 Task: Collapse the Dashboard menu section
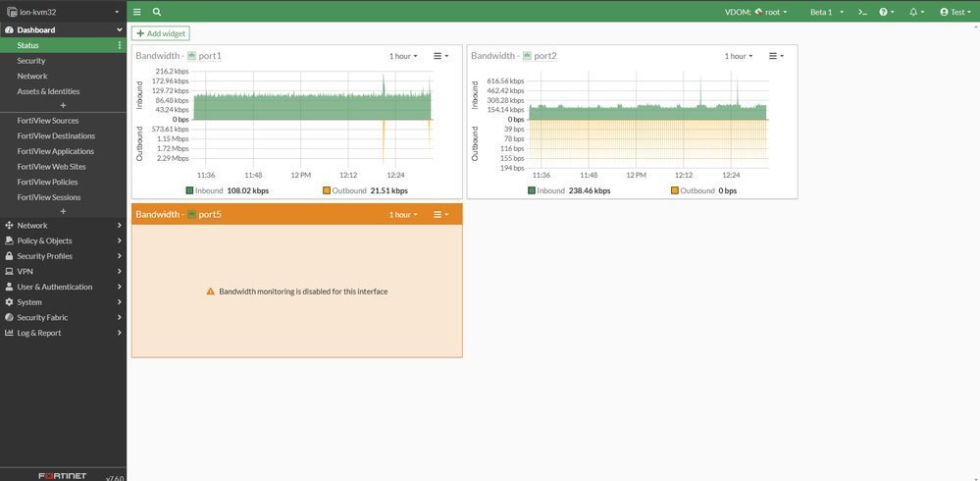click(x=63, y=30)
